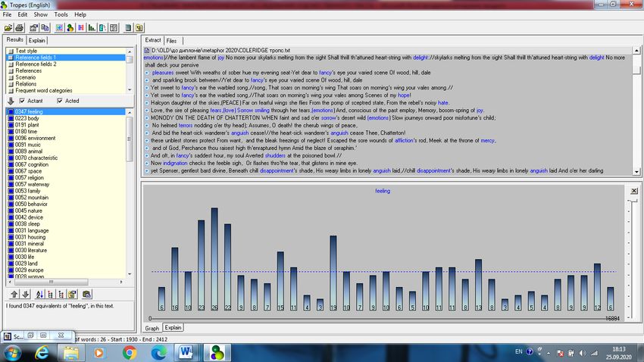Click hierarchy icon right of A-Z sort icon
Image resolution: width=644 pixels, height=362 pixels.
[51, 295]
